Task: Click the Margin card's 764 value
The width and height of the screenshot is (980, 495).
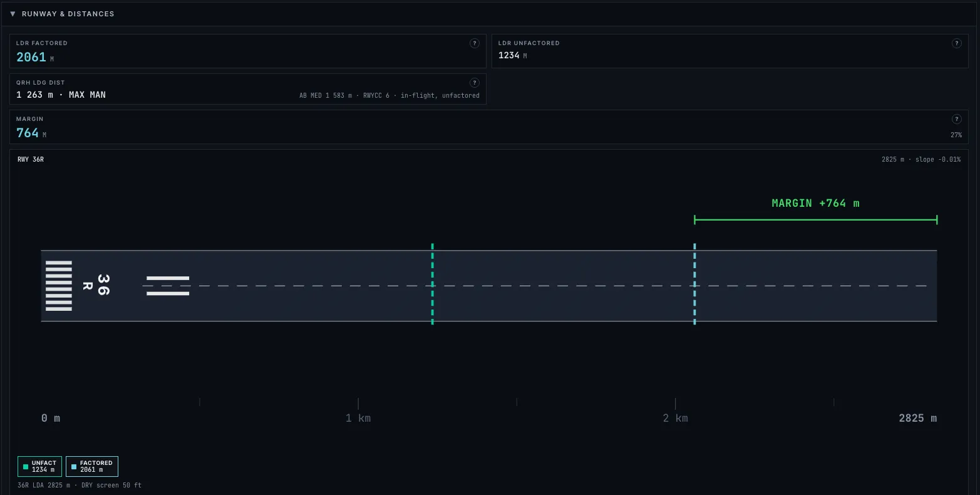Action: click(x=28, y=133)
